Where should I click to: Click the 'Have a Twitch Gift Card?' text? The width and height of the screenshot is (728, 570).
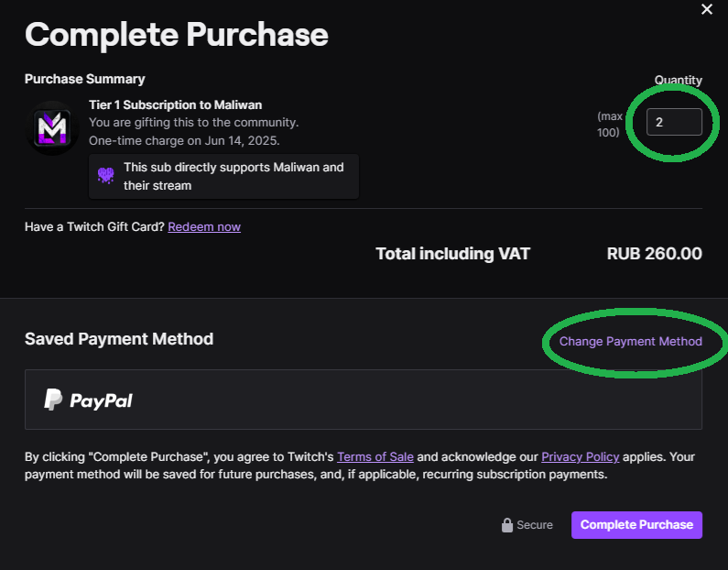tap(94, 226)
